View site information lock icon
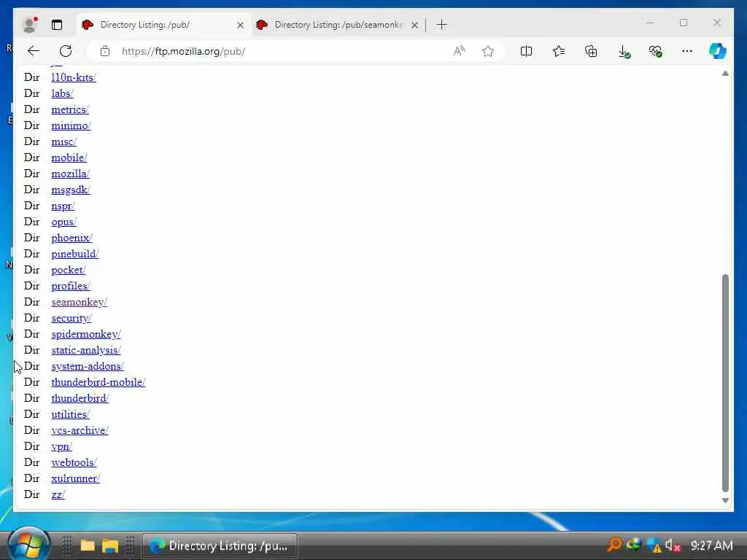747x560 pixels. click(x=105, y=51)
